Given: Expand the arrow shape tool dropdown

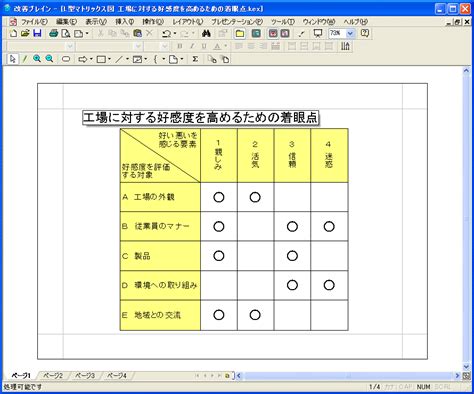Looking at the screenshot, I should [91, 59].
